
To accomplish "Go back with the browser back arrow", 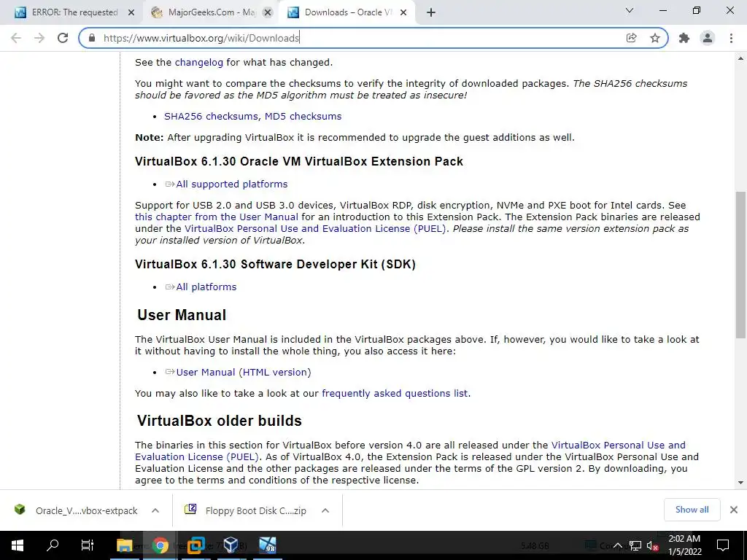I will coord(16,38).
